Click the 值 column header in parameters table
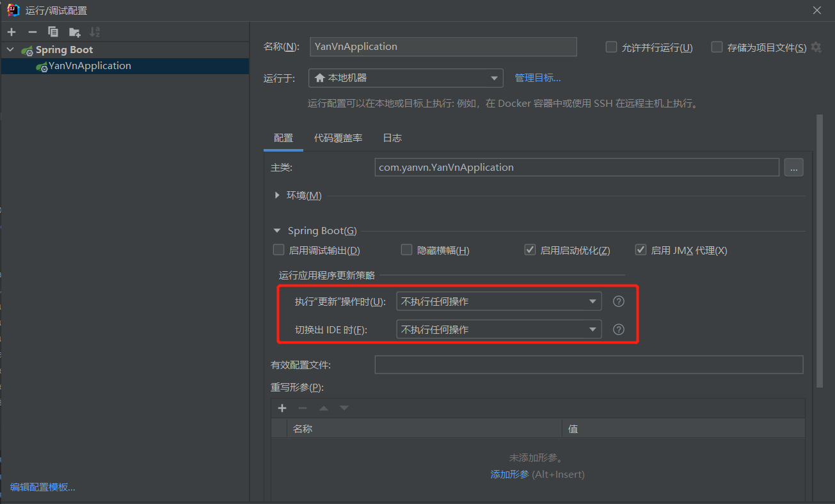This screenshot has height=504, width=835. (x=683, y=429)
